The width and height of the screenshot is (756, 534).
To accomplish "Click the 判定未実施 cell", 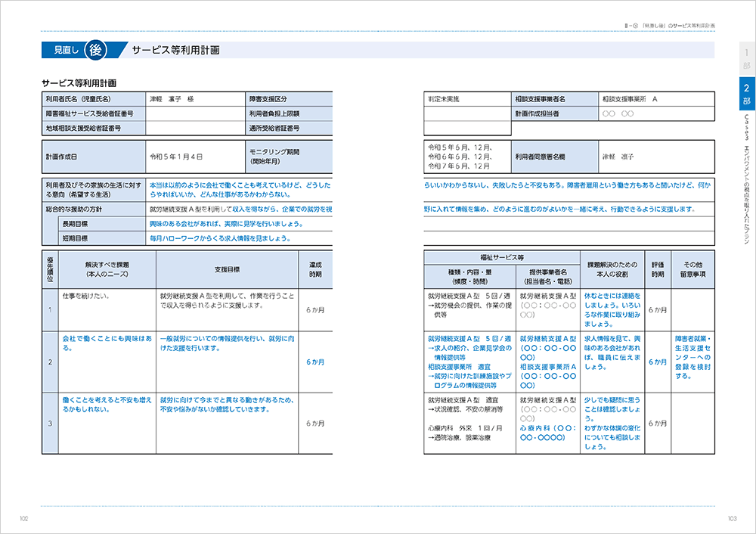I will [x=467, y=99].
